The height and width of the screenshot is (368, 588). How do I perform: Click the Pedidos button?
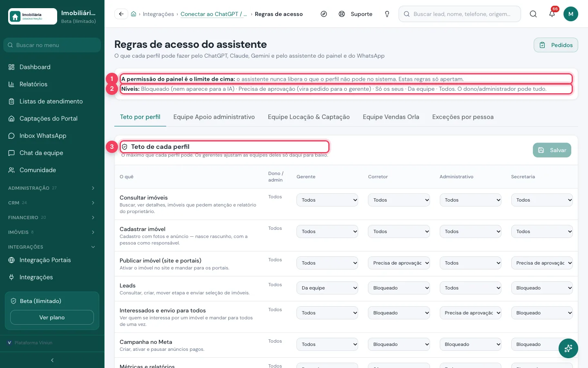pyautogui.click(x=556, y=45)
